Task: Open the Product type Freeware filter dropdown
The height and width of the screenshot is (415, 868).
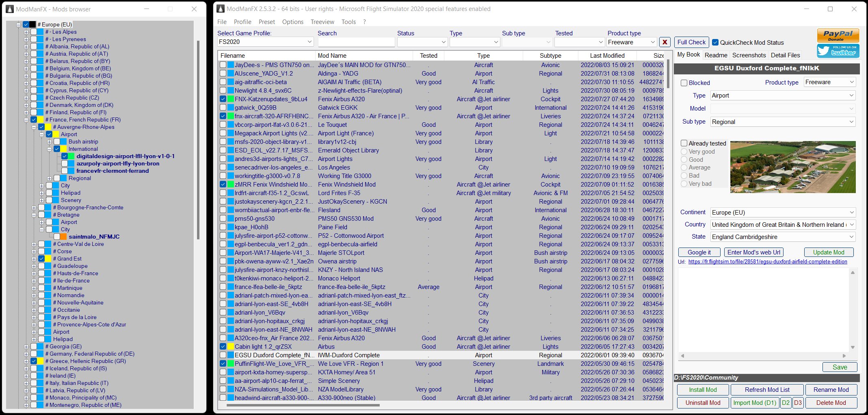Action: tap(631, 42)
